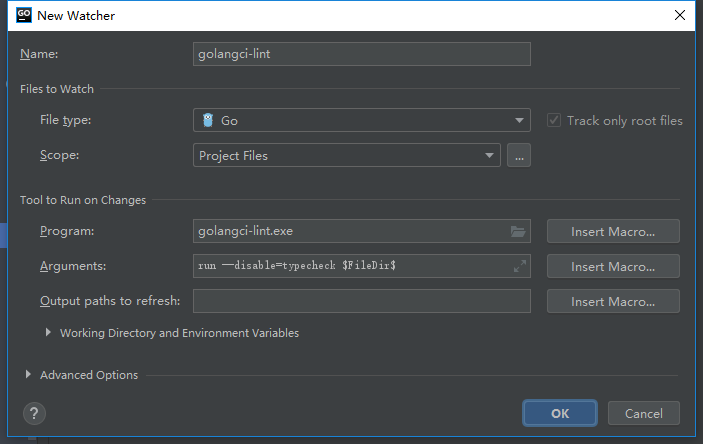
Task: Expand the Advanced Options section
Action: pyautogui.click(x=28, y=374)
